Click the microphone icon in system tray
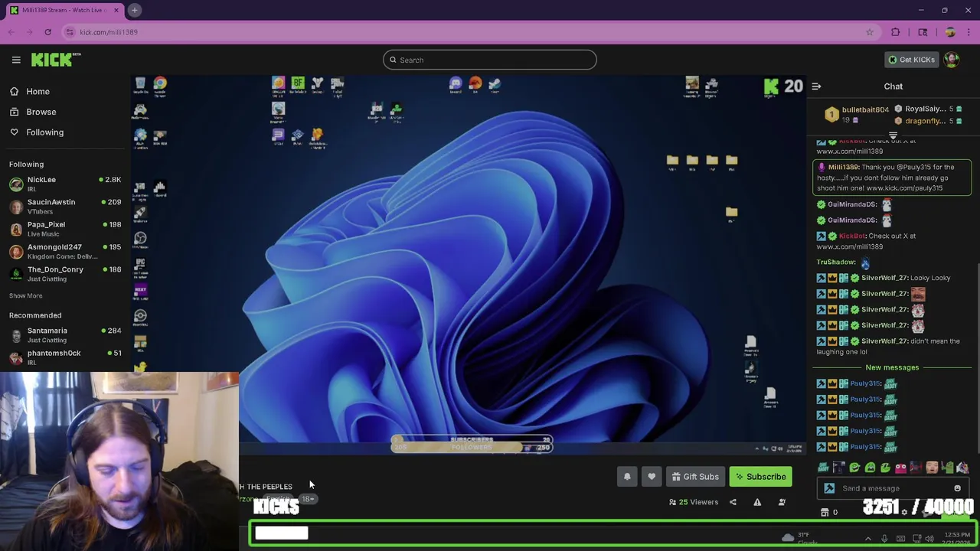Image resolution: width=980 pixels, height=551 pixels. (x=884, y=539)
